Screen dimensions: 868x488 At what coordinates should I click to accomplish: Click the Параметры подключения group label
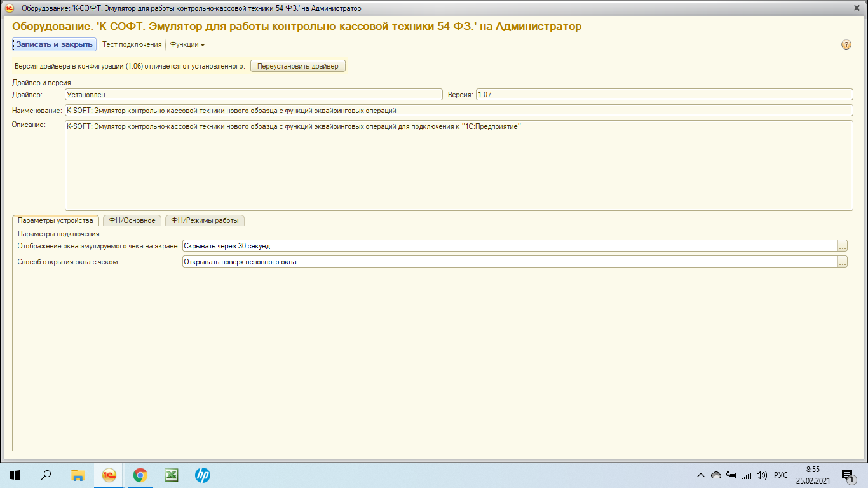(x=58, y=234)
